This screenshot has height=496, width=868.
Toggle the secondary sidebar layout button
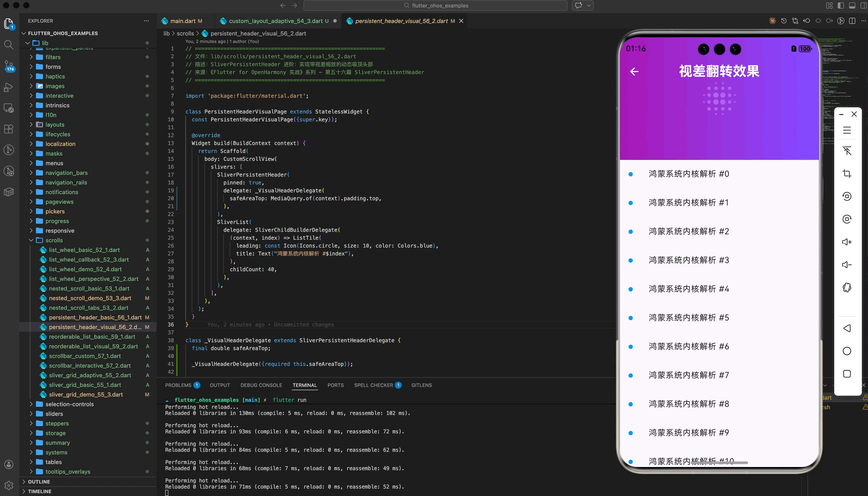tap(863, 6)
